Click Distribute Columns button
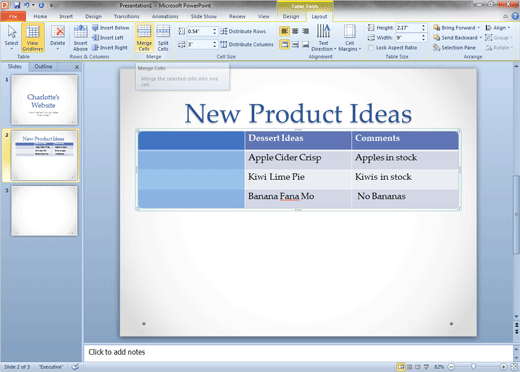The width and height of the screenshot is (520, 372). click(247, 44)
